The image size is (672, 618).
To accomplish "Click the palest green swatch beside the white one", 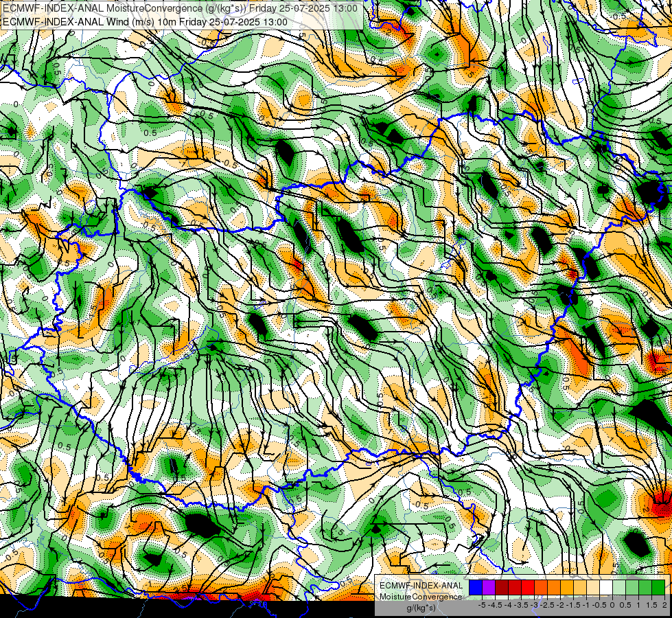I will [x=619, y=588].
